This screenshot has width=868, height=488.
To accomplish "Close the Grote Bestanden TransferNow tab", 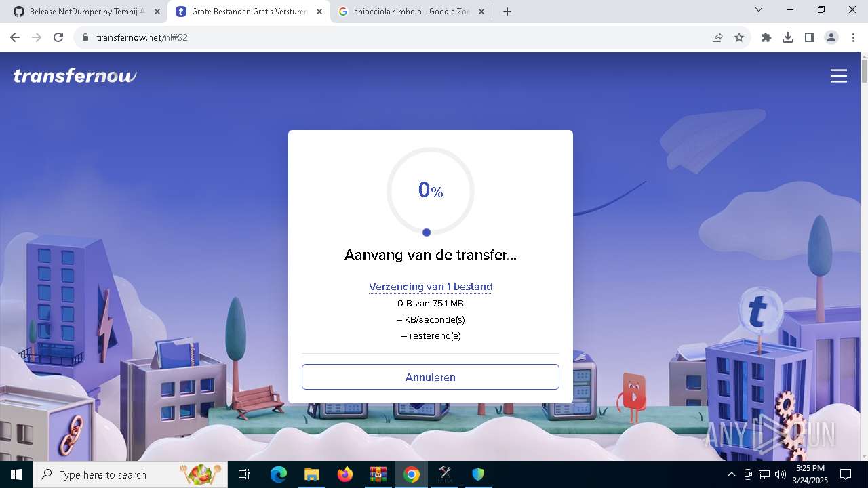I will [x=319, y=12].
